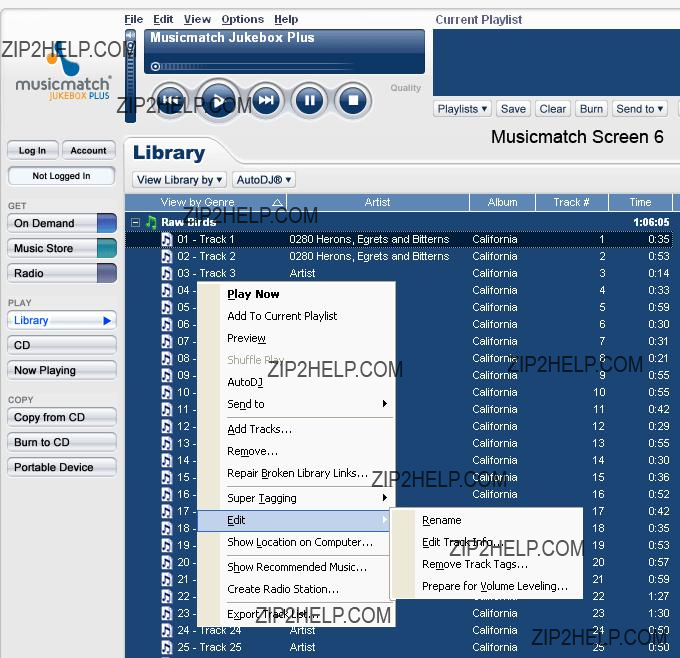This screenshot has width=680, height=658.
Task: Open the AutoDJ dropdown
Action: (264, 180)
